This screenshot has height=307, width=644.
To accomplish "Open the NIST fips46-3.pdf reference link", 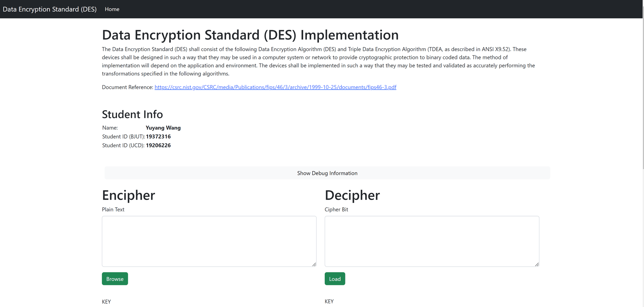I will (275, 87).
